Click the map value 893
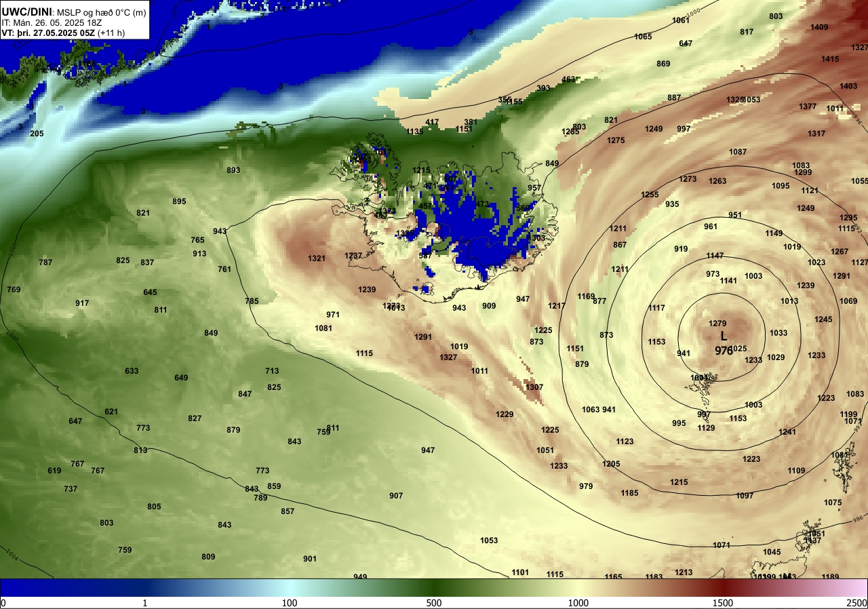This screenshot has width=868, height=609. pos(233,170)
